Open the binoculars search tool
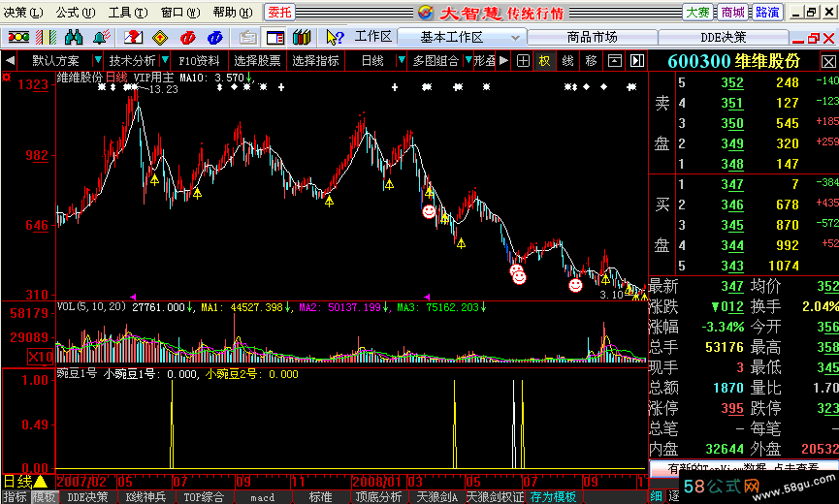Image resolution: width=839 pixels, height=504 pixels. [74, 38]
